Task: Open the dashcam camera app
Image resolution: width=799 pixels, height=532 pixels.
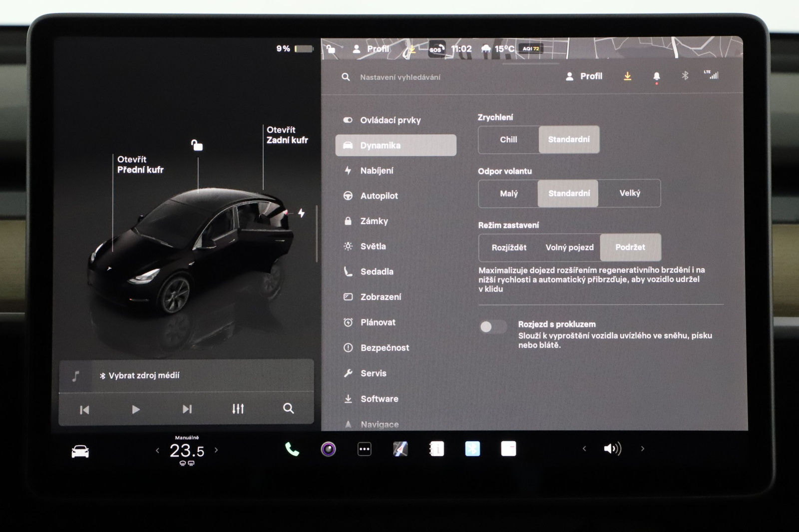Action: [328, 450]
